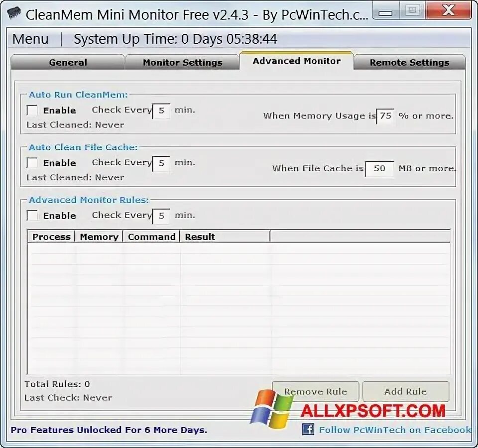The image size is (478, 448).
Task: Click the Facebook logo icon
Action: 308,429
